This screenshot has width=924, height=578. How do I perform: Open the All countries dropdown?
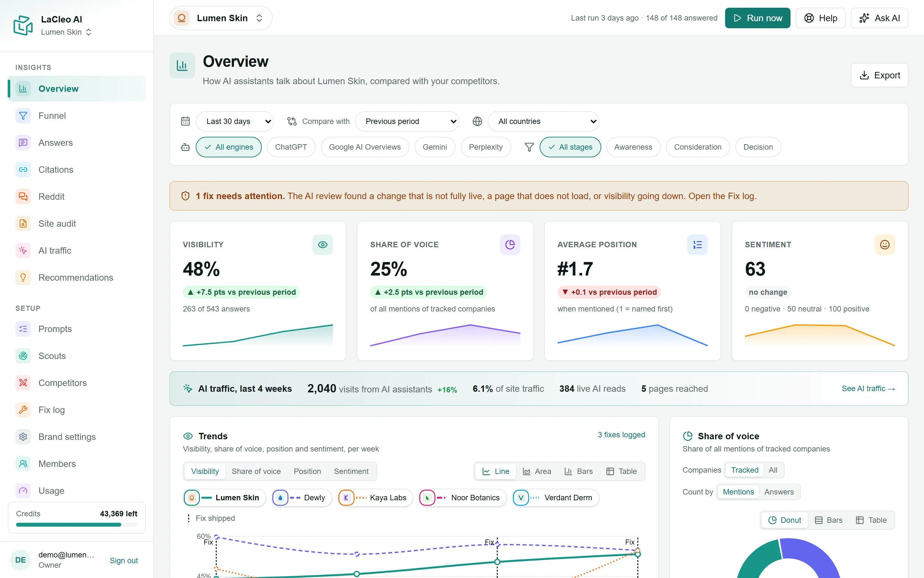click(x=543, y=121)
